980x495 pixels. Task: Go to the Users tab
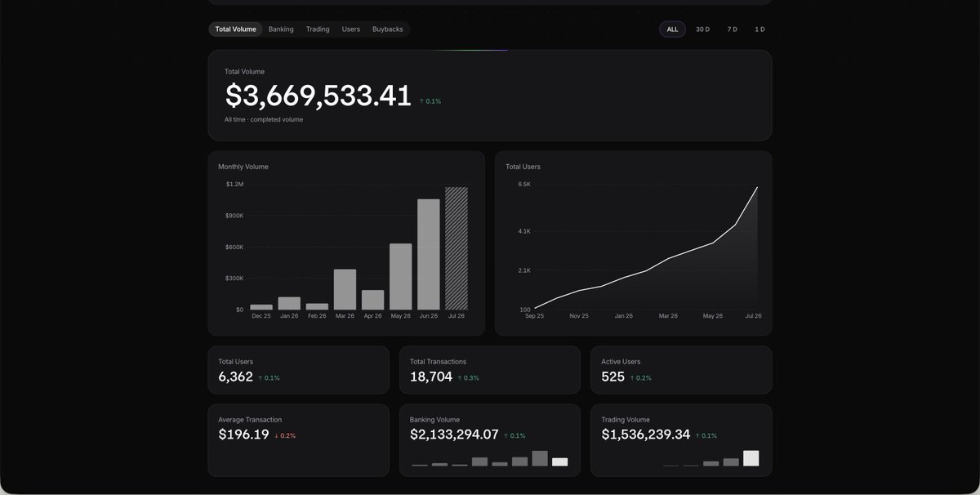click(351, 29)
